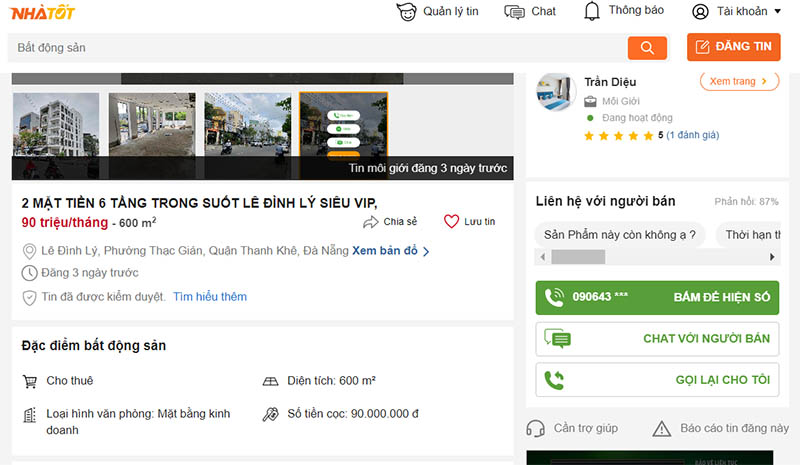Click Báo cáo tin đăng warning icon
Viewport: 800px width, 465px height.
pos(661,428)
